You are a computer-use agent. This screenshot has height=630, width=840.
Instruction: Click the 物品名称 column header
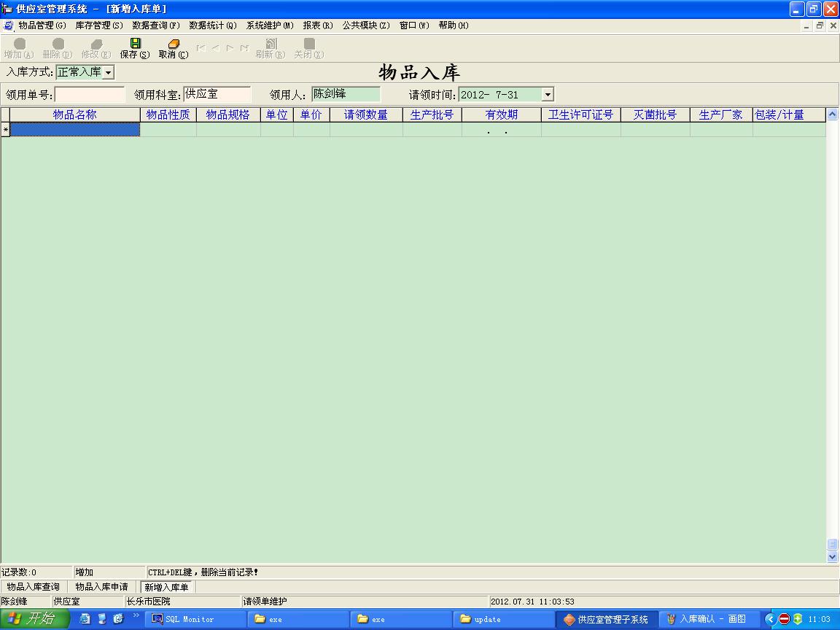[75, 114]
